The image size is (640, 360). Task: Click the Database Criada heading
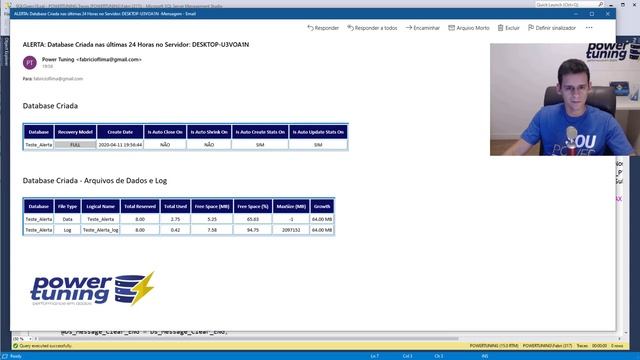click(50, 106)
